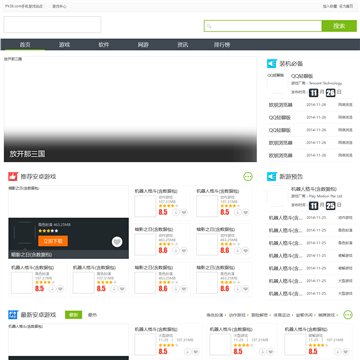
Task: Open the 角色扮演 category link
Action: pyautogui.click(x=214, y=315)
